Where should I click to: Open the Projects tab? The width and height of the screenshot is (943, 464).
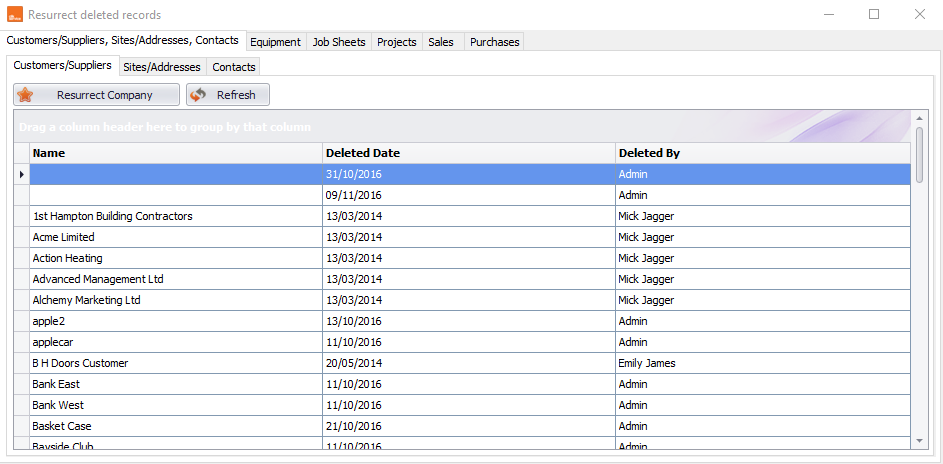pos(397,42)
